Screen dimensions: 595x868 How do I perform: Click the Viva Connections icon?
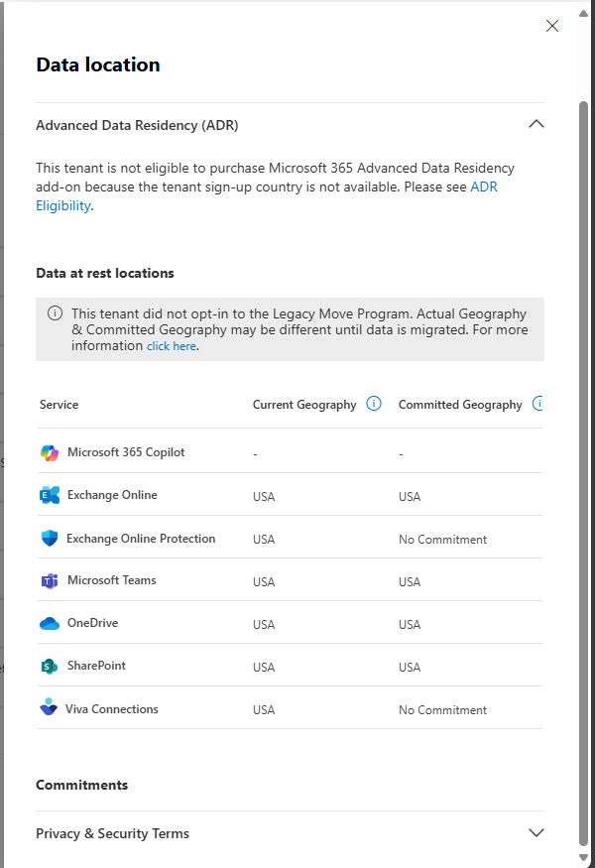49,708
